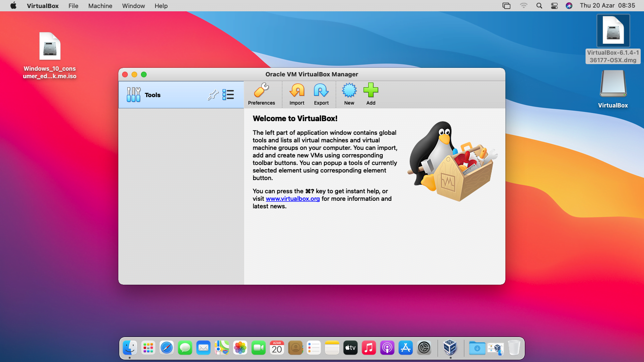Viewport: 644px width, 362px height.
Task: Open App Store from the Dock
Action: pyautogui.click(x=405, y=348)
